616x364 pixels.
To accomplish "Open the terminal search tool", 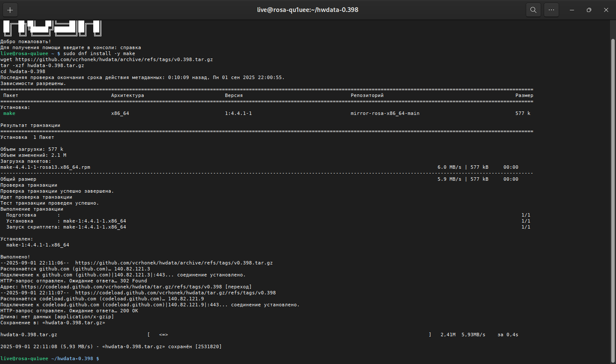I will [533, 10].
